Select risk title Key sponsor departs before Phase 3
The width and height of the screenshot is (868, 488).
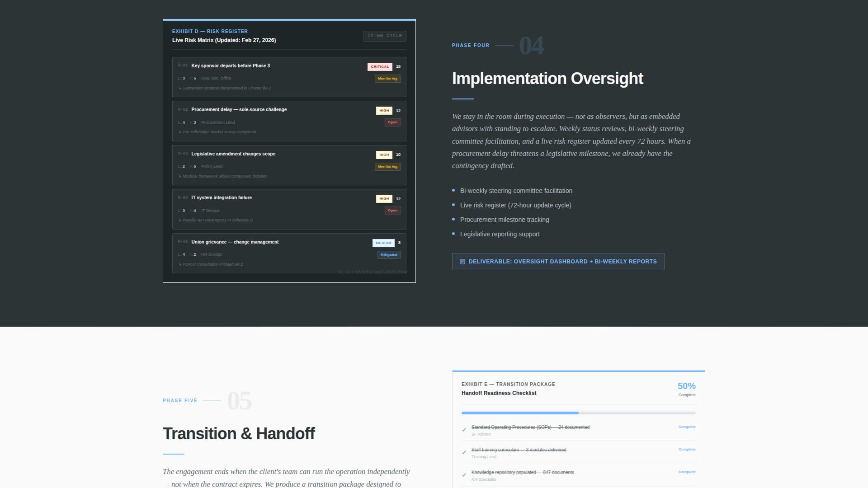[231, 66]
